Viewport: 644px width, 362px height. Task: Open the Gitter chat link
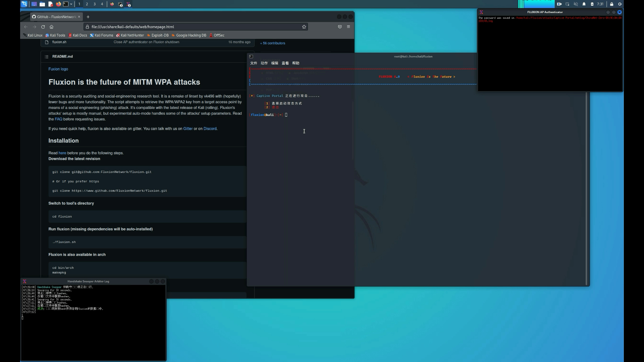[188, 129]
